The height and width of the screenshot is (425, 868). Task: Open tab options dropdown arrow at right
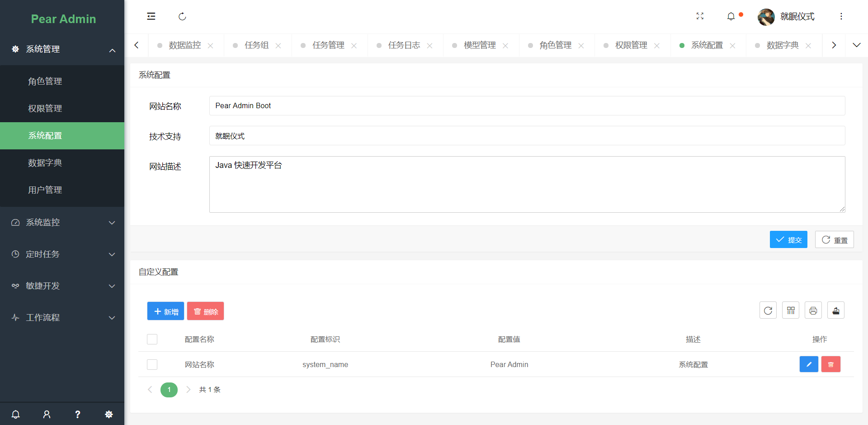click(x=856, y=45)
